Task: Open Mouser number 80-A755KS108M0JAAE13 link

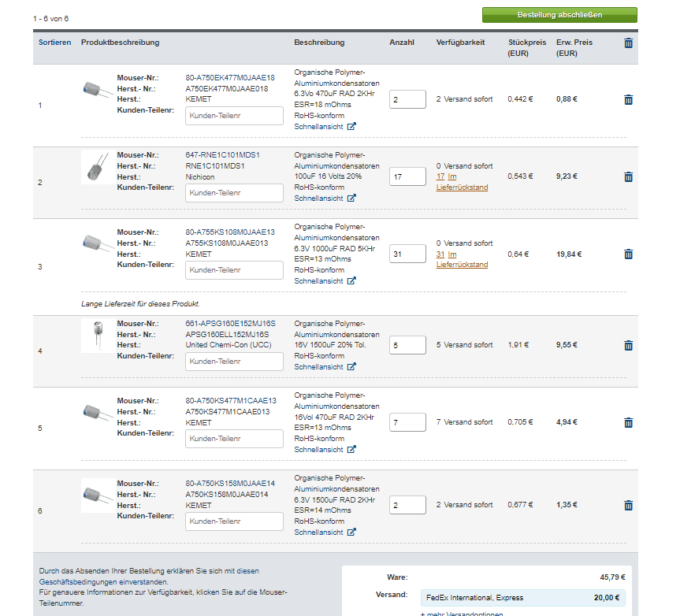Action: click(x=230, y=232)
